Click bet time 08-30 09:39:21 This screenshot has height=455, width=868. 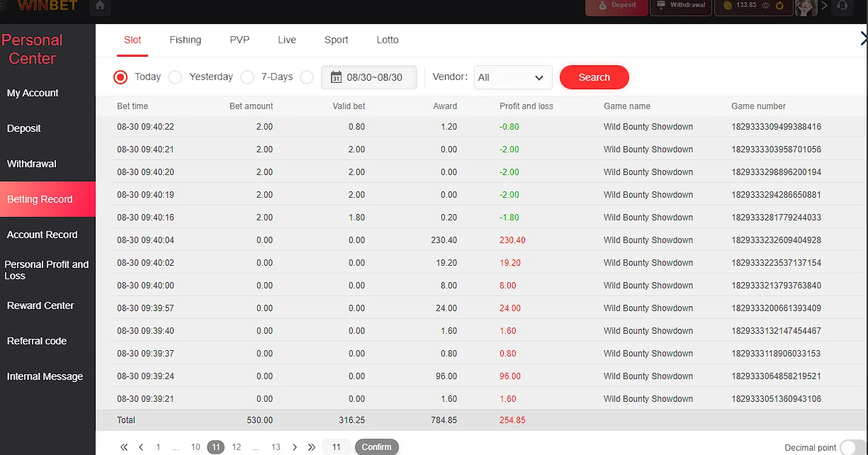click(x=145, y=399)
